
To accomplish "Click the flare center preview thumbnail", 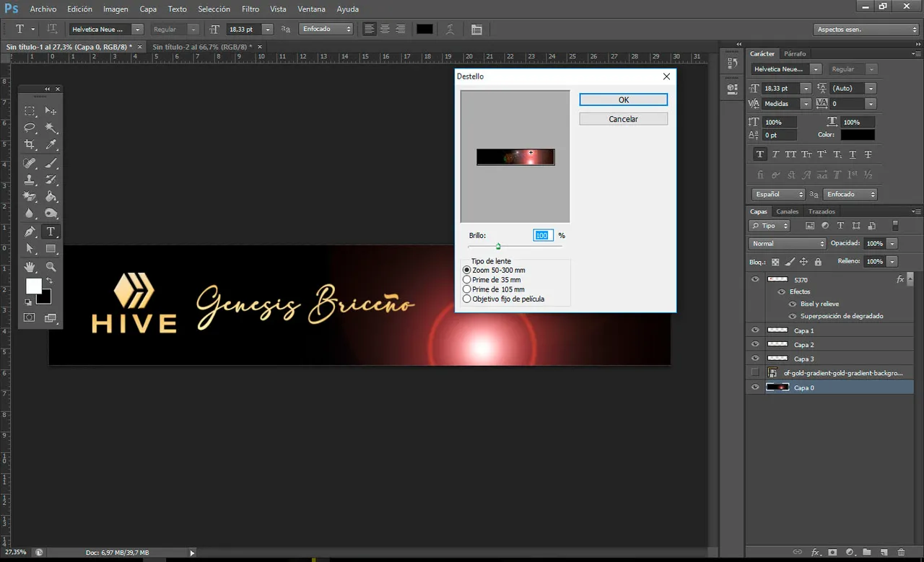I will coord(515,157).
